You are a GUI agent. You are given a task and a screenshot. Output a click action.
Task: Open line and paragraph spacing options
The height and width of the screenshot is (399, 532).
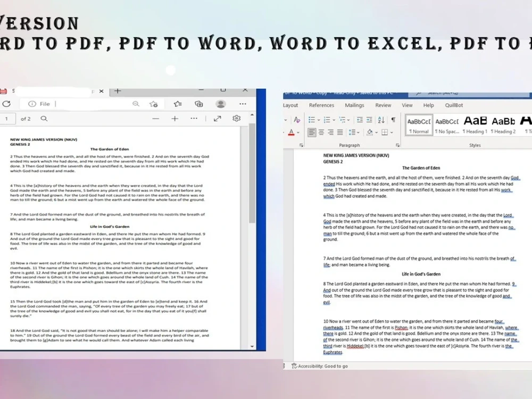tap(354, 132)
